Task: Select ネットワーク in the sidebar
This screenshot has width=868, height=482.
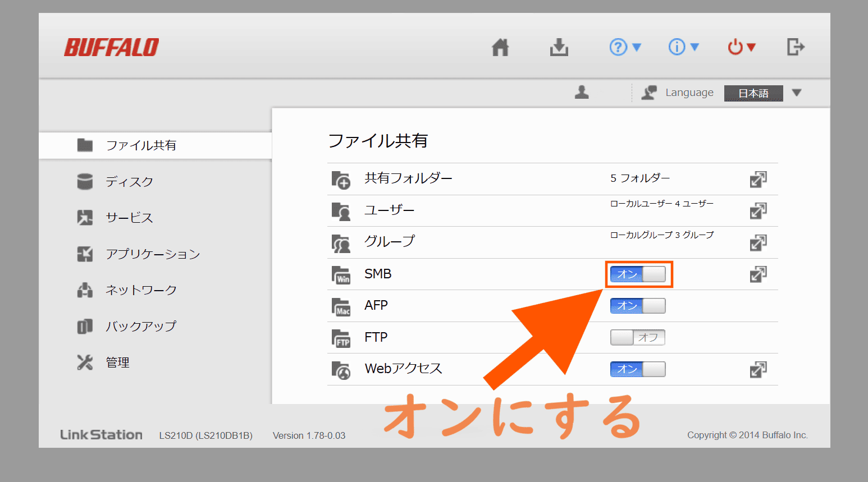Action: coord(141,290)
